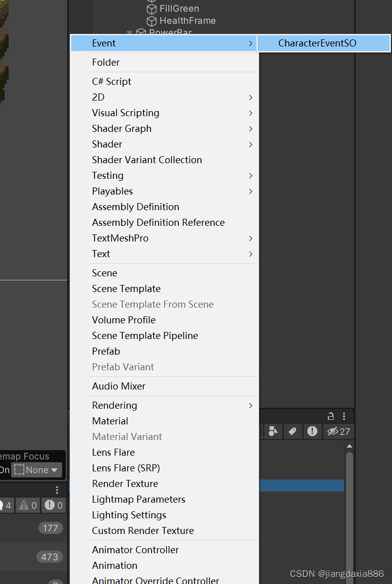392x584 pixels.
Task: Select Lighting Settings
Action: (164, 515)
